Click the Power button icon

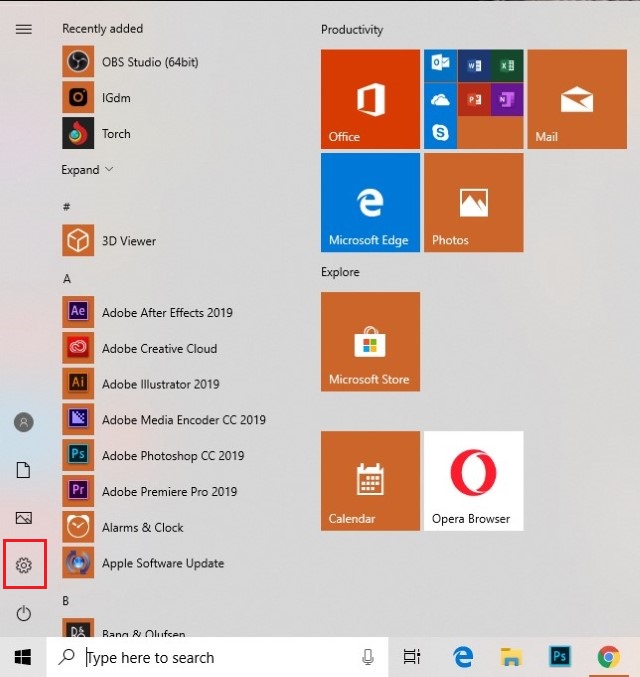24,613
